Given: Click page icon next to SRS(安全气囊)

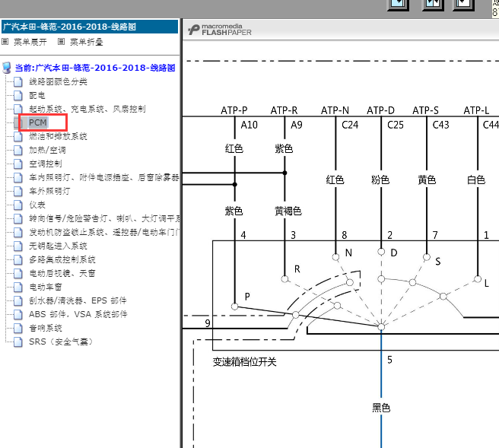Looking at the screenshot, I should point(18,342).
